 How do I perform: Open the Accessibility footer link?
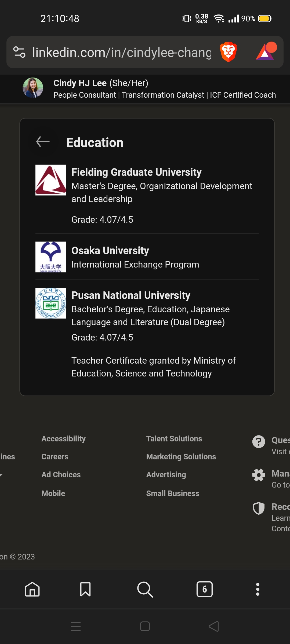(63, 439)
